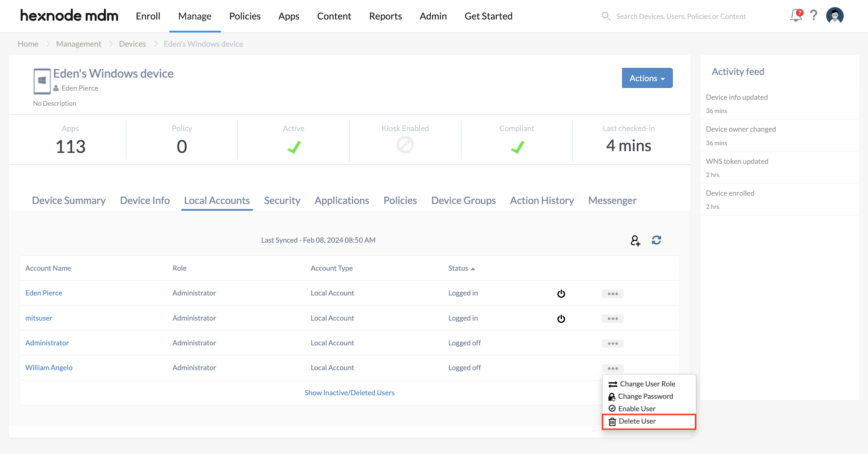Open the Admin top menu
The image size is (868, 454).
433,16
